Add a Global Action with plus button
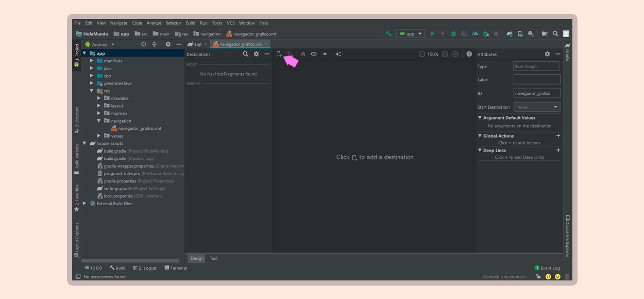644x299 pixels. tap(558, 136)
